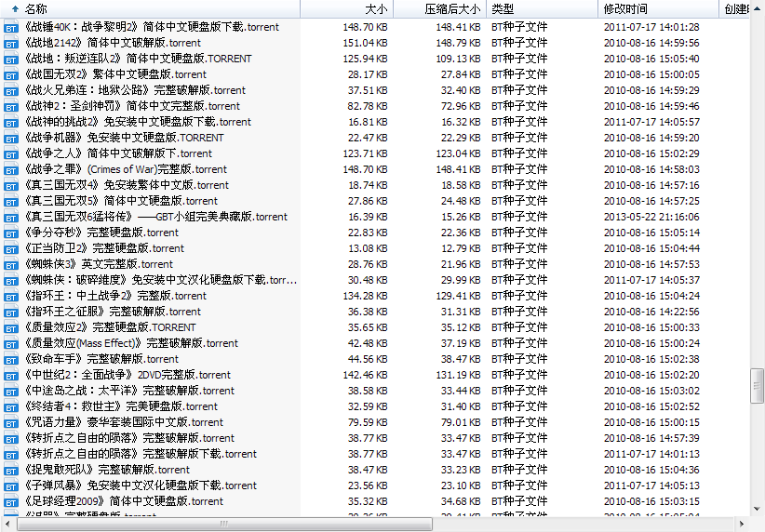The width and height of the screenshot is (765, 532).
Task: Click compressed size 131.19 KB cell
Action: click(458, 375)
